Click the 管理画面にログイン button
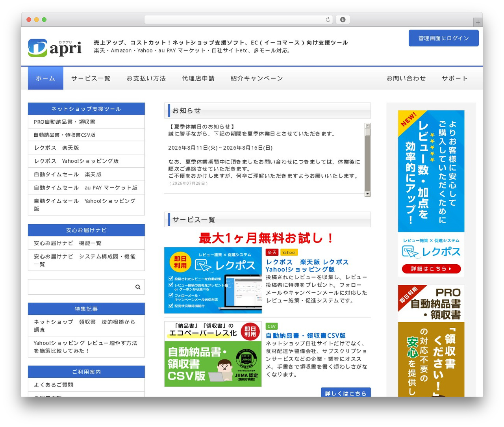 [x=444, y=38]
